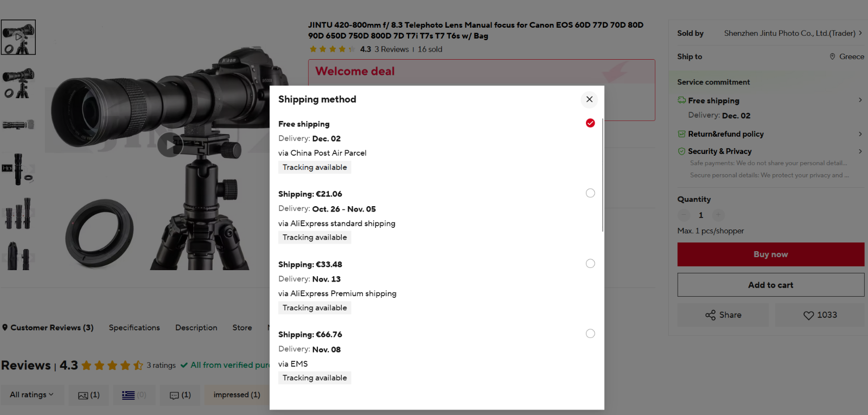The image size is (868, 415).
Task: Open the Customer Reviews (3) tab
Action: click(x=48, y=328)
